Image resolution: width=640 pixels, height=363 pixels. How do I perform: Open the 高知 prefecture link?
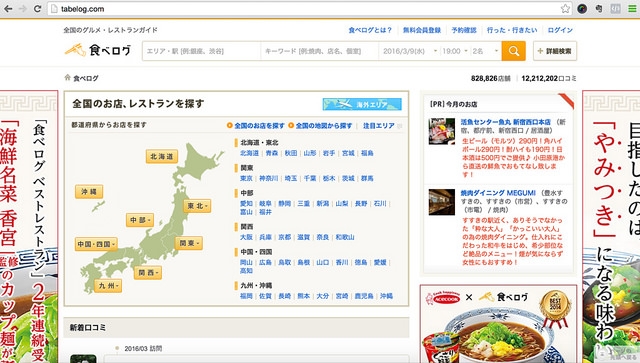coord(247,271)
